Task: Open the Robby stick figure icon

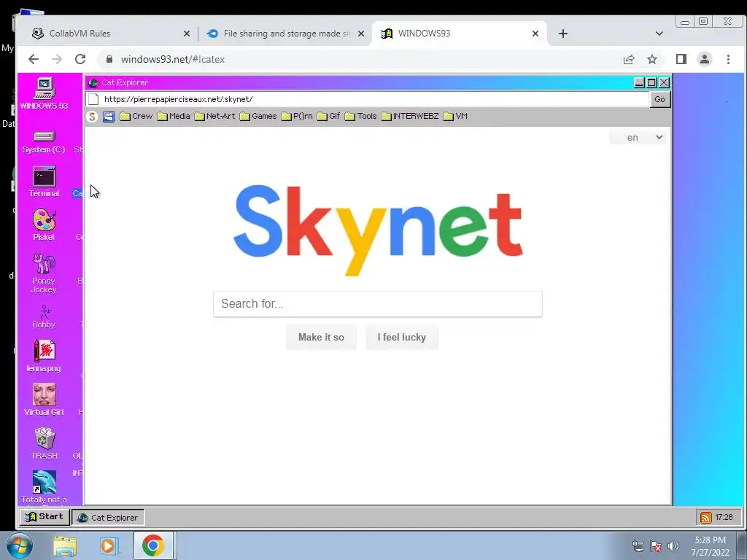Action: pyautogui.click(x=44, y=316)
